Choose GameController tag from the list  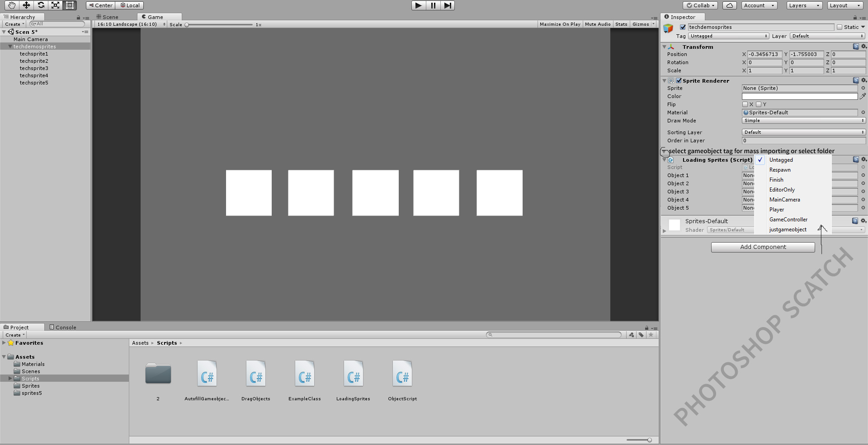[x=788, y=220]
